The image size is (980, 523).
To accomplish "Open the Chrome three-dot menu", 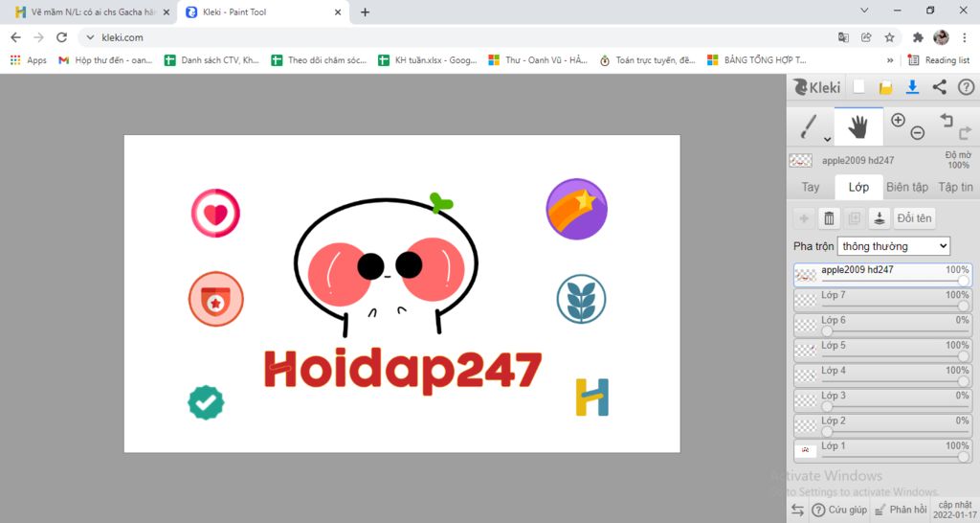I will [965, 37].
